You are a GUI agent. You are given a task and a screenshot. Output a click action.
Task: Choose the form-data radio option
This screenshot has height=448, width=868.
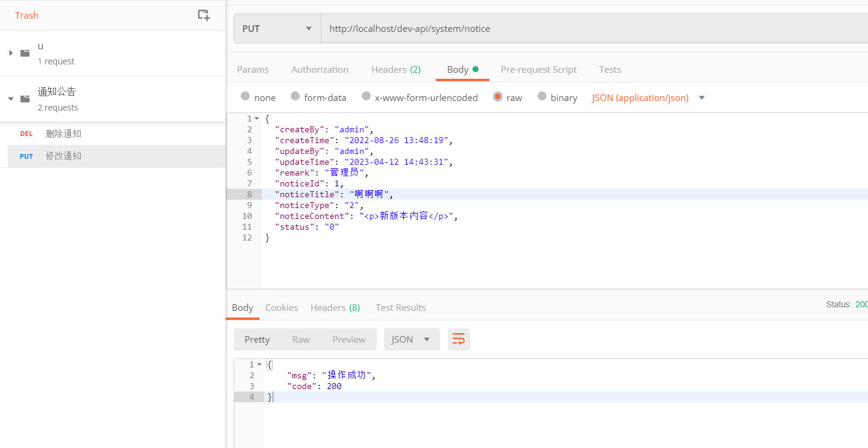[x=296, y=97]
